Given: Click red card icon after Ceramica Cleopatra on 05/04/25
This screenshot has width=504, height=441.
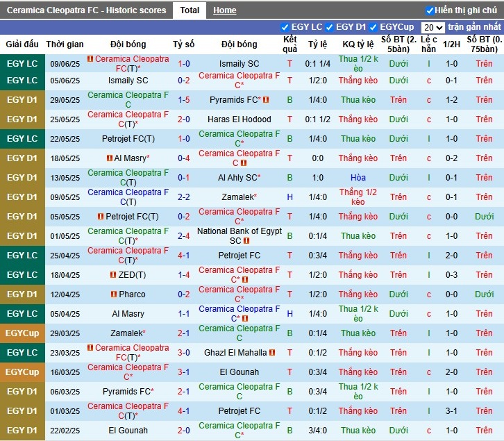Looking at the screenshot, I should (245, 319).
